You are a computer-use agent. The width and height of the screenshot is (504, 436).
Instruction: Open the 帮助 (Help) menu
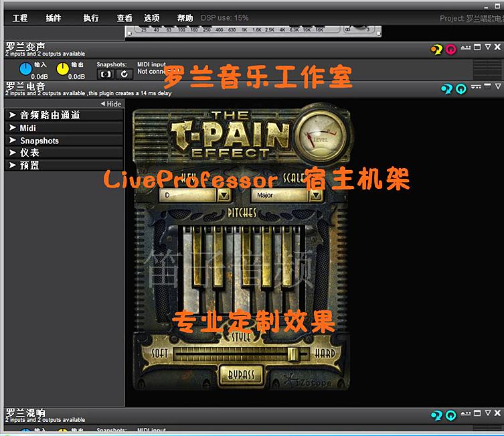[x=185, y=18]
